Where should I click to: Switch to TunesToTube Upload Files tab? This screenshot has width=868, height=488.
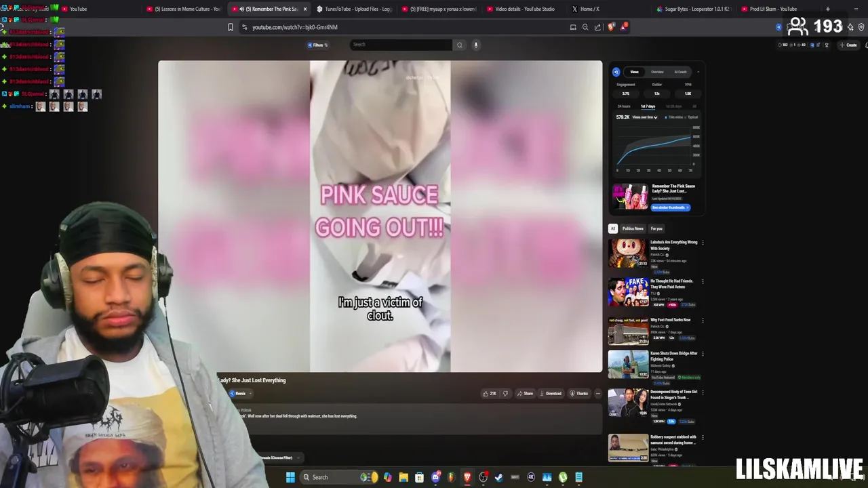[x=353, y=9]
